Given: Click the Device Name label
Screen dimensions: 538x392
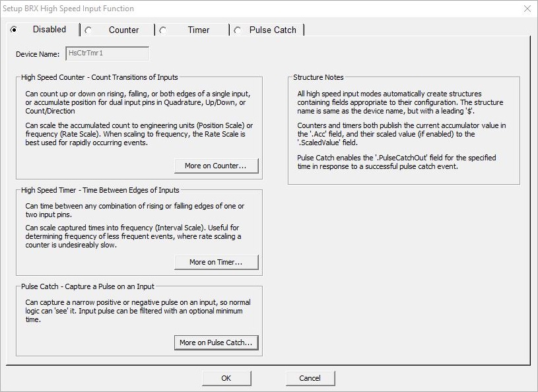Looking at the screenshot, I should [x=37, y=54].
